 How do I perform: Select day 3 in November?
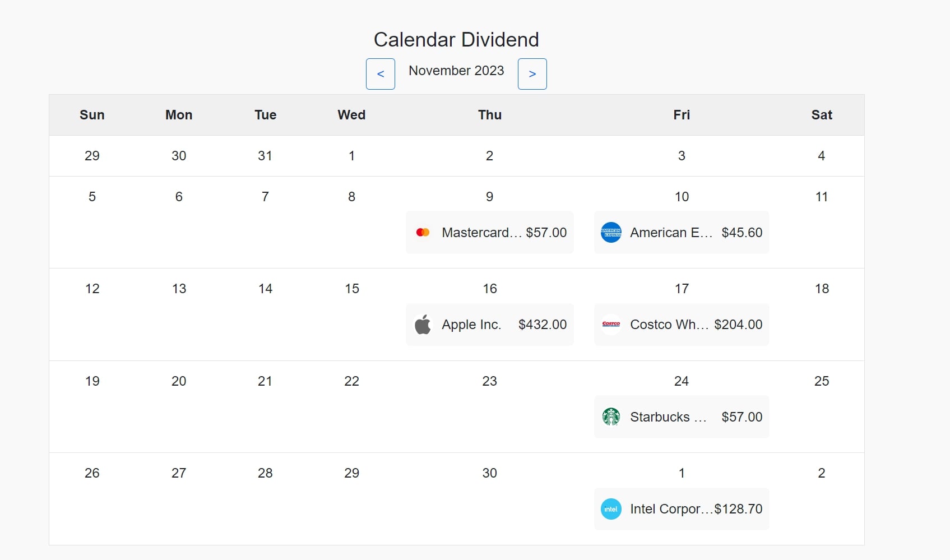682,156
